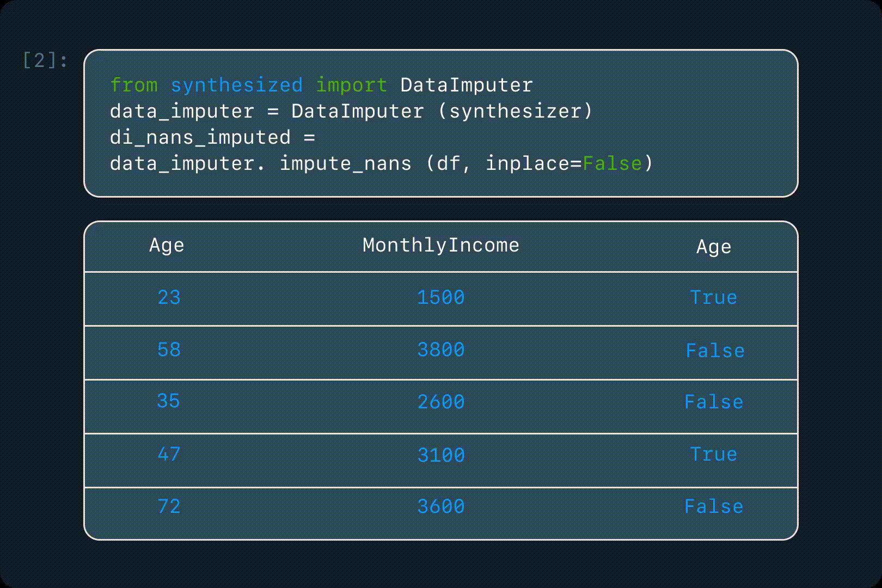
Task: Click the 'from' keyword in the code
Action: (133, 85)
